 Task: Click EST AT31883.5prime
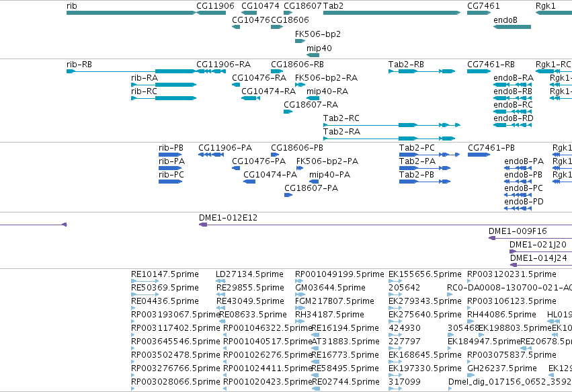point(315,348)
